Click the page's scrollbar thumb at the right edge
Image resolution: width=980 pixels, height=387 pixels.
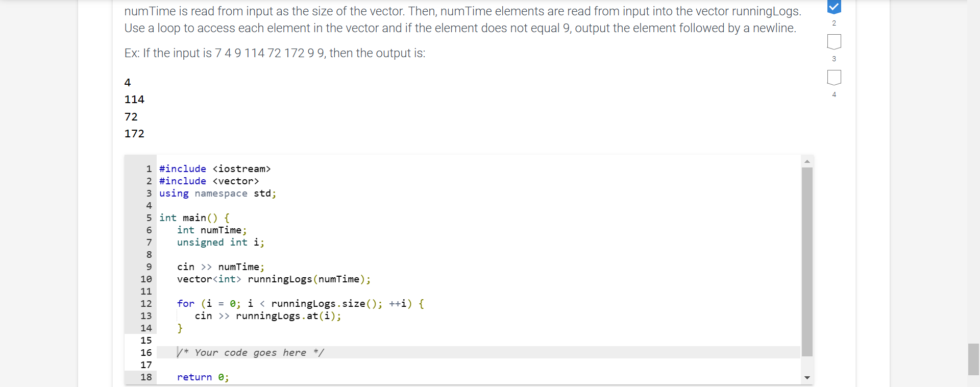point(974,359)
